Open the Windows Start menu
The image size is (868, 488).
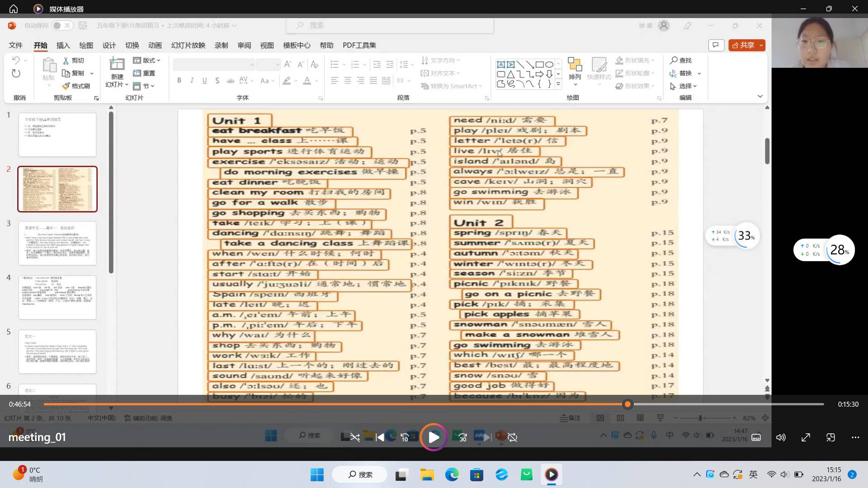click(317, 474)
